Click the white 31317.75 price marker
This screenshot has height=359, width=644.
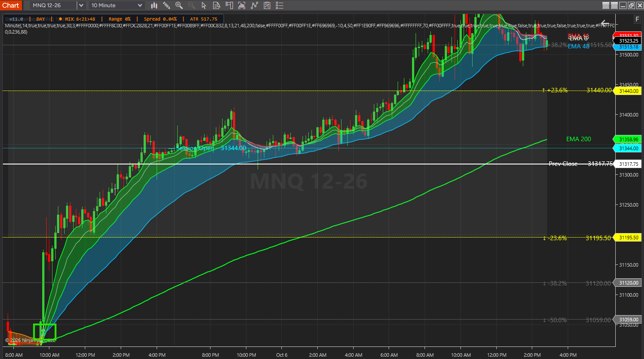tap(628, 164)
